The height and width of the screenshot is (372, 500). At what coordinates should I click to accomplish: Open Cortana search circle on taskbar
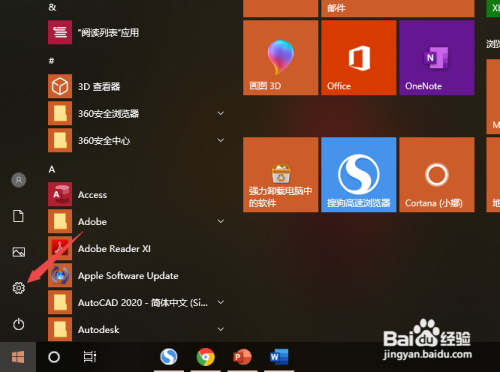pyautogui.click(x=54, y=357)
